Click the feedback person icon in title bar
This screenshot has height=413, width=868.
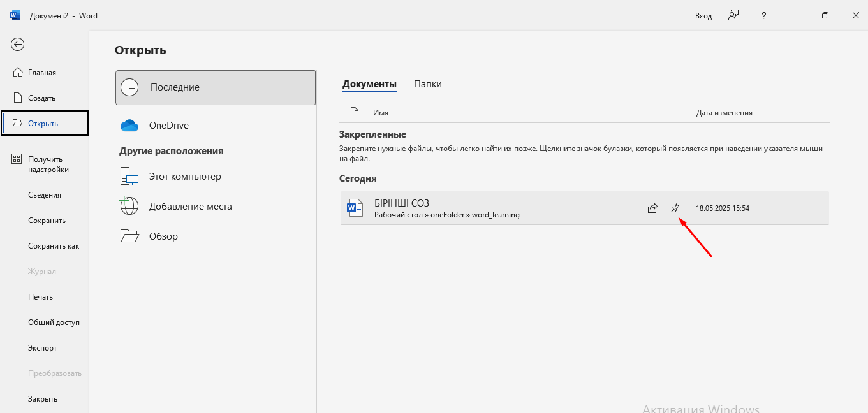click(x=733, y=15)
